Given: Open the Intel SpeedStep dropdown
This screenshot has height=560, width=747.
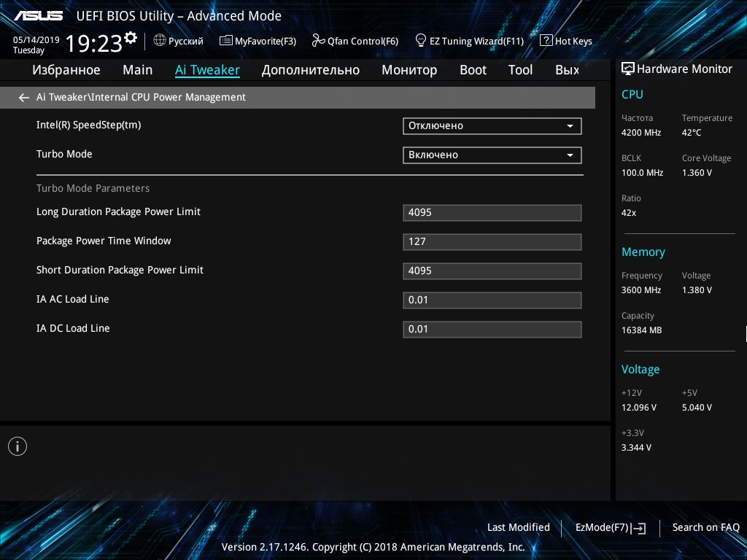Looking at the screenshot, I should click(492, 126).
